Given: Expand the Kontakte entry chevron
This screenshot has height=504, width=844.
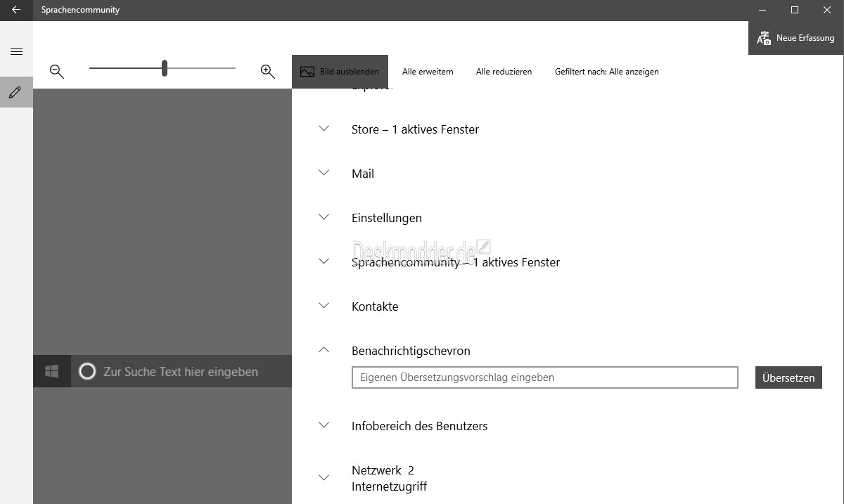Looking at the screenshot, I should click(324, 306).
